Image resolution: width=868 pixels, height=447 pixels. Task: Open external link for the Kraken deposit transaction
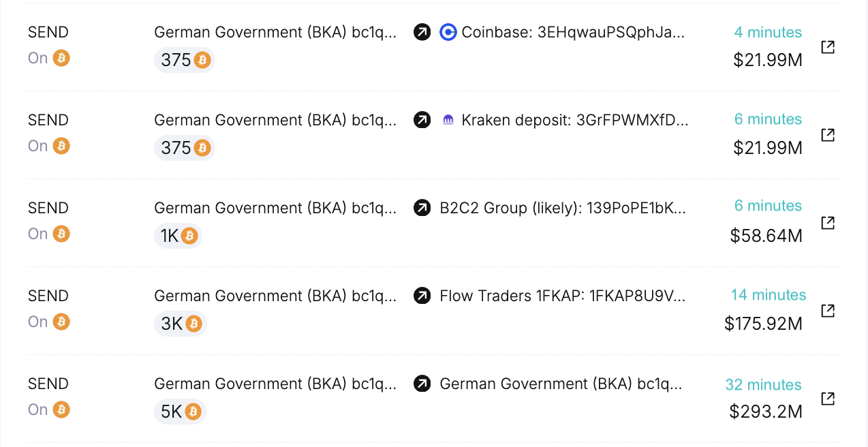click(x=827, y=135)
